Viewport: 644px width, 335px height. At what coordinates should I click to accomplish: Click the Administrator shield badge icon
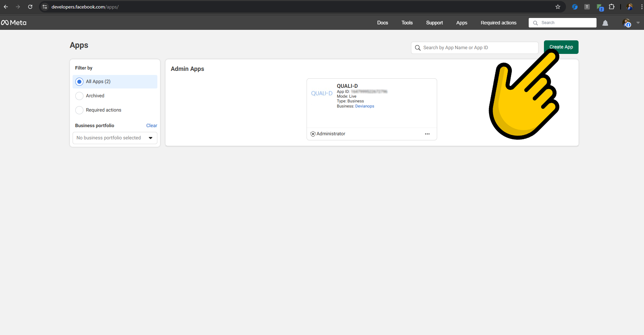(313, 134)
